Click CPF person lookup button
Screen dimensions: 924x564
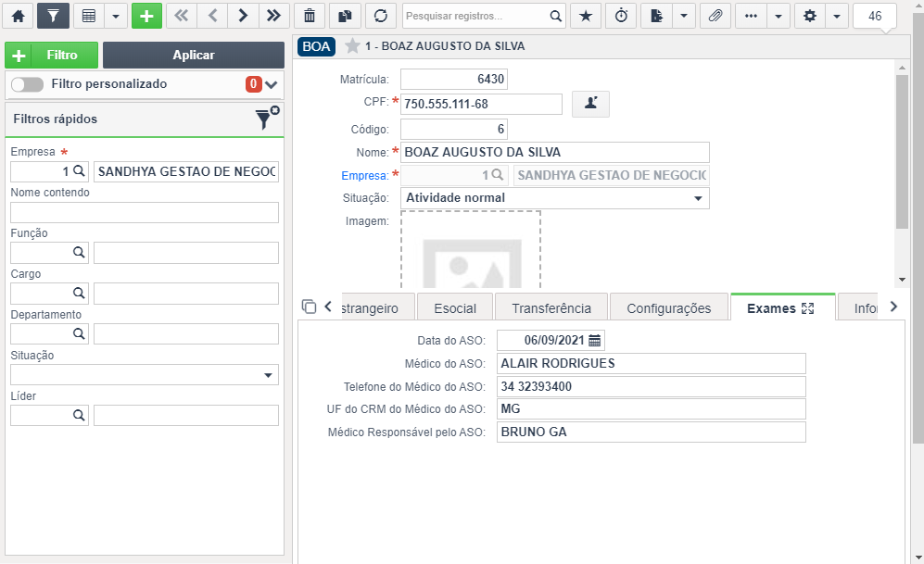pyautogui.click(x=590, y=104)
